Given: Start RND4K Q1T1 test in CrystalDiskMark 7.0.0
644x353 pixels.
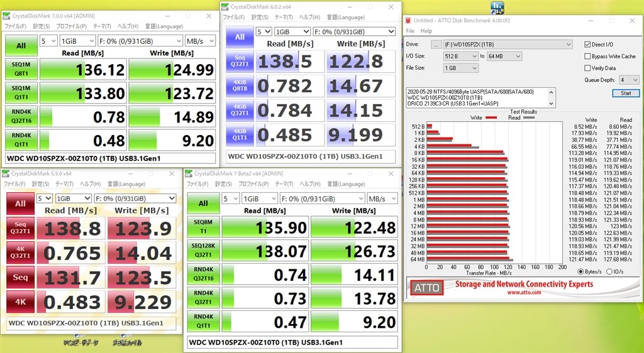Looking at the screenshot, I should [x=21, y=140].
